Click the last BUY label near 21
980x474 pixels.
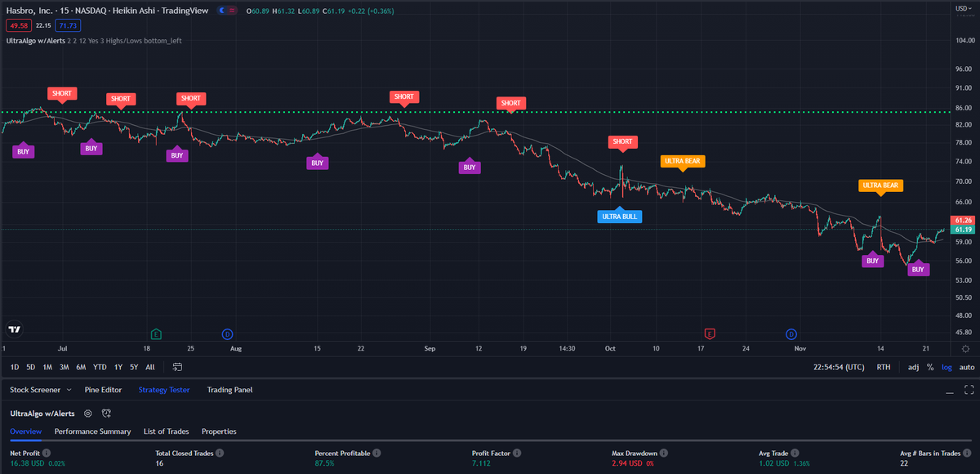pyautogui.click(x=918, y=269)
